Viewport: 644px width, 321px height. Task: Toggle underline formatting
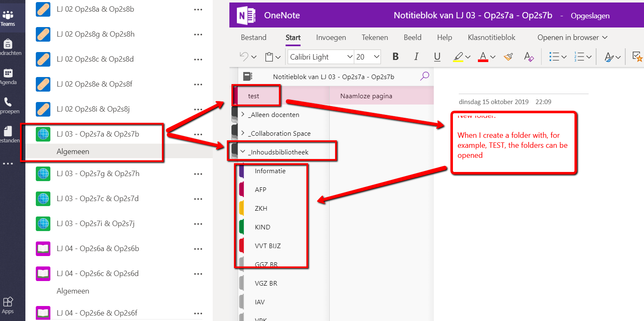coord(437,57)
